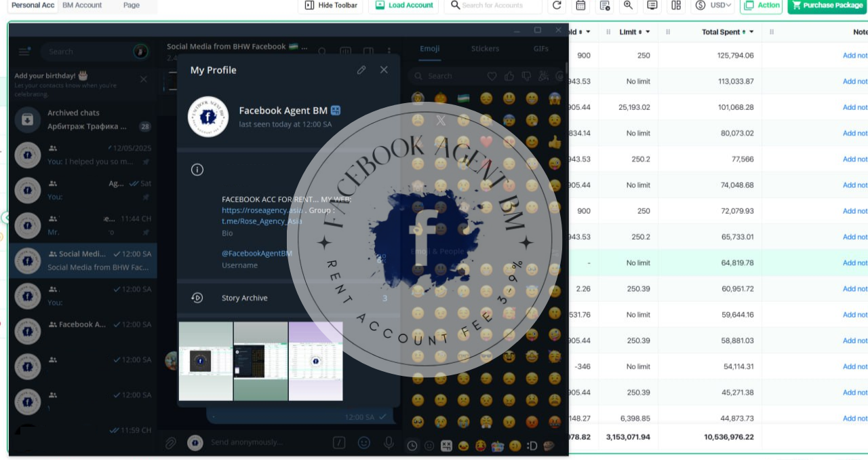Click the bot commands slash icon
This screenshot has height=460, width=868.
pyautogui.click(x=339, y=442)
